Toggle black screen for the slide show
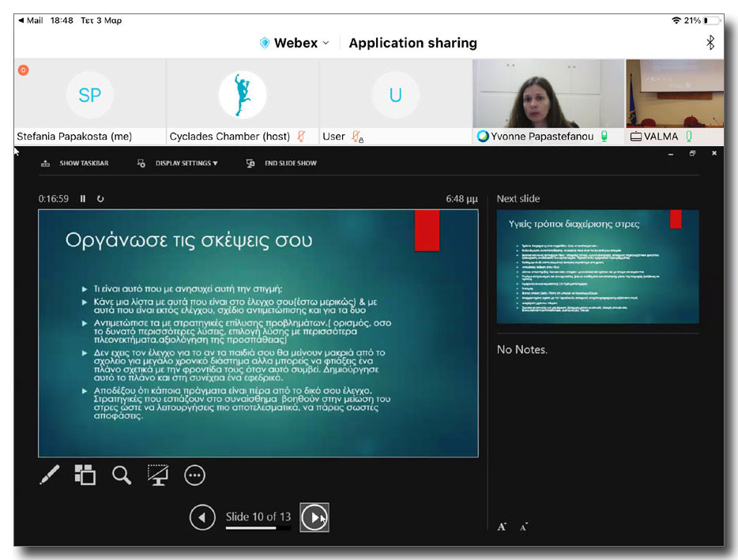 (158, 475)
